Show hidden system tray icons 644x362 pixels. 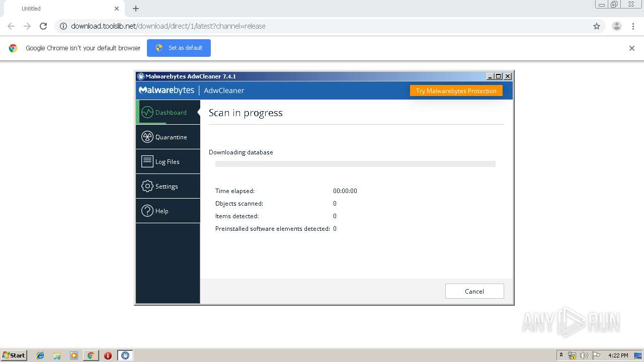(561, 355)
